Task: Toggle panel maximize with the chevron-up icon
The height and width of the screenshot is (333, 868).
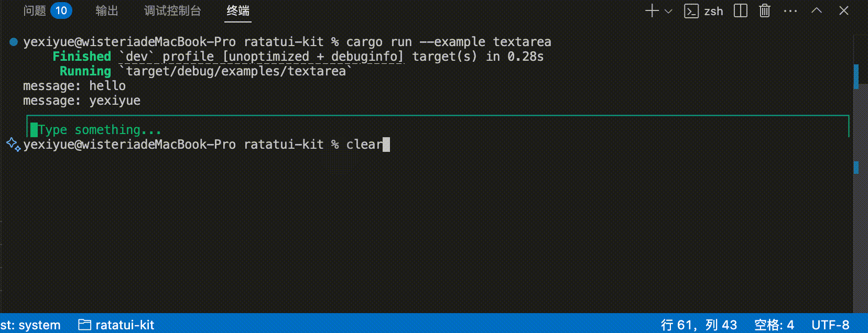Action: [x=816, y=10]
